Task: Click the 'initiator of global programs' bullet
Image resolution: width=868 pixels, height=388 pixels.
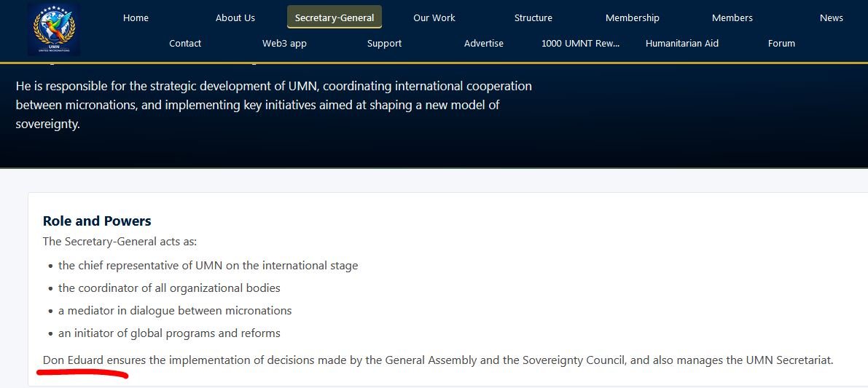Action: point(169,333)
